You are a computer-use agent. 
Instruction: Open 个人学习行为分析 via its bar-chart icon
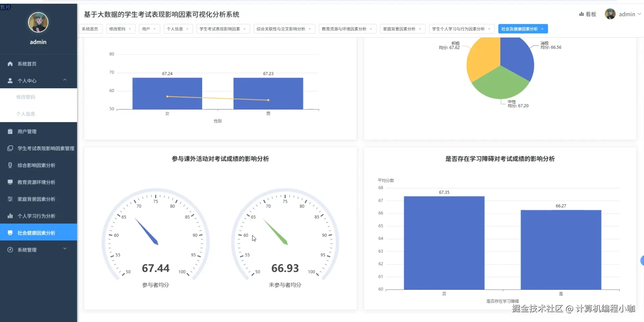9,216
